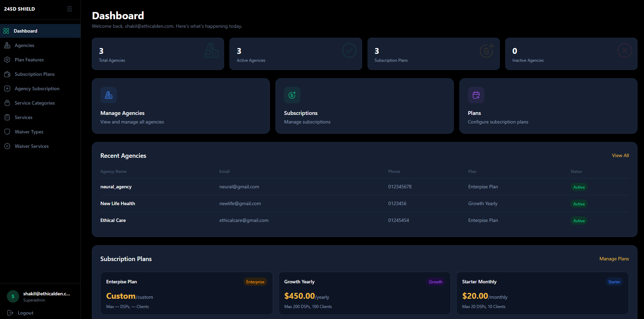Screen dimensions: 644x319
Task: Go to Plan Features menu item
Action: click(40, 60)
